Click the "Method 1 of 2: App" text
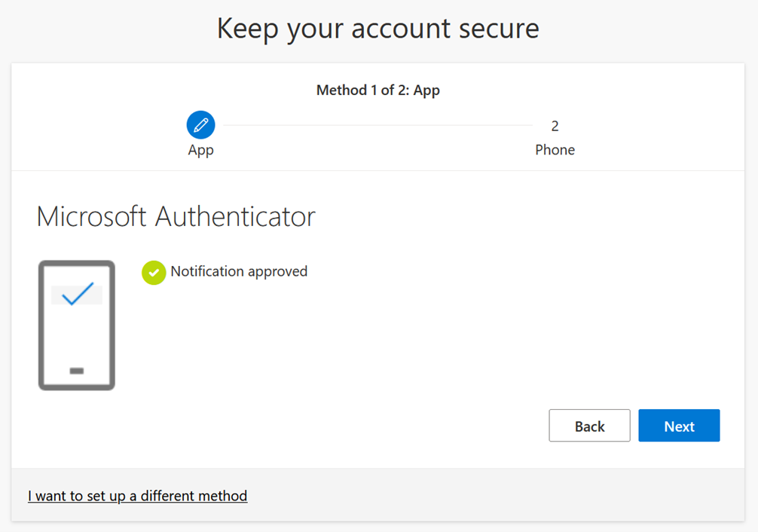758x532 pixels. tap(378, 90)
